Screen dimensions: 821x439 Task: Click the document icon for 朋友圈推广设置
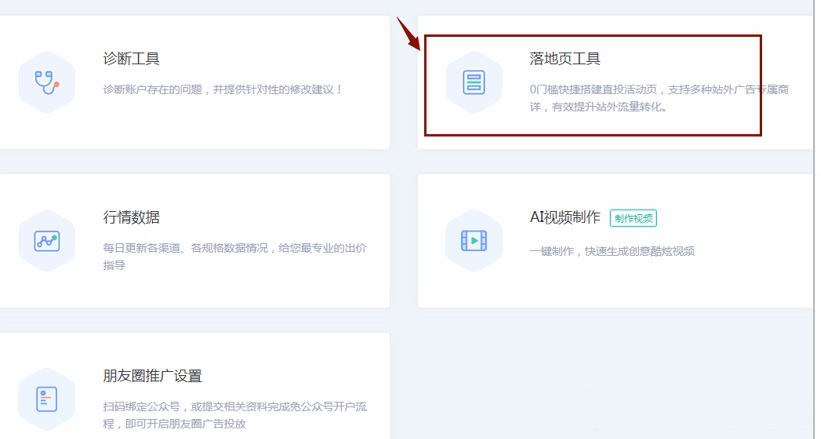click(47, 399)
